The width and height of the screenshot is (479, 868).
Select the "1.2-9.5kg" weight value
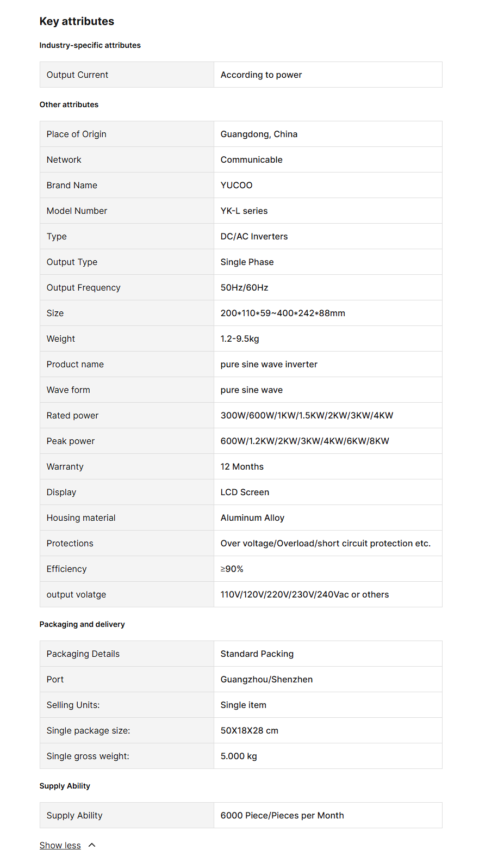click(240, 338)
